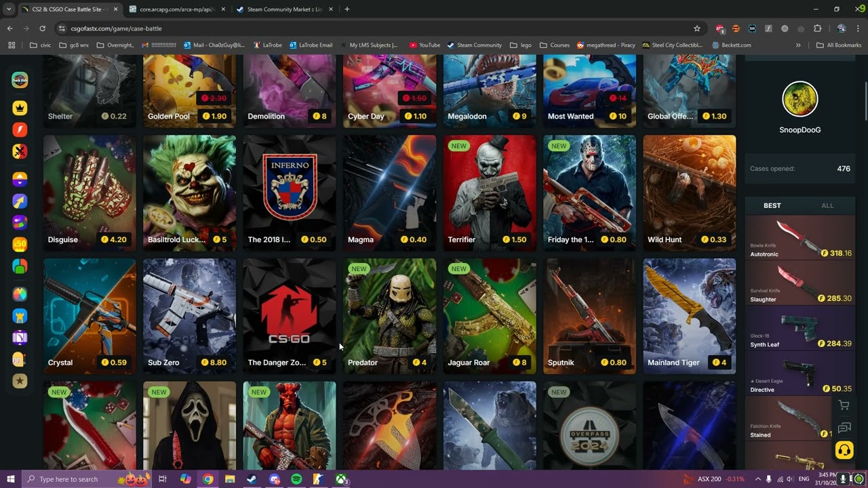
Task: Open the multicolor wheel game icon in the sidebar
Action: click(20, 294)
